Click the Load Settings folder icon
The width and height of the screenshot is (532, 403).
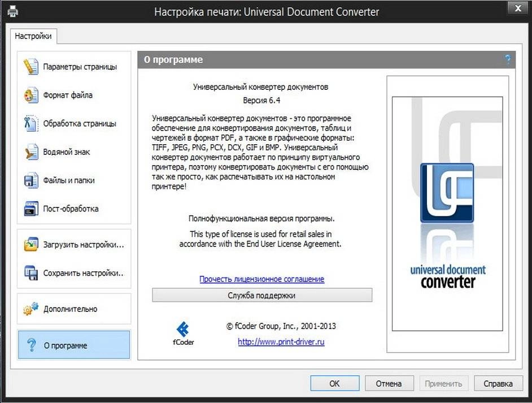click(31, 244)
